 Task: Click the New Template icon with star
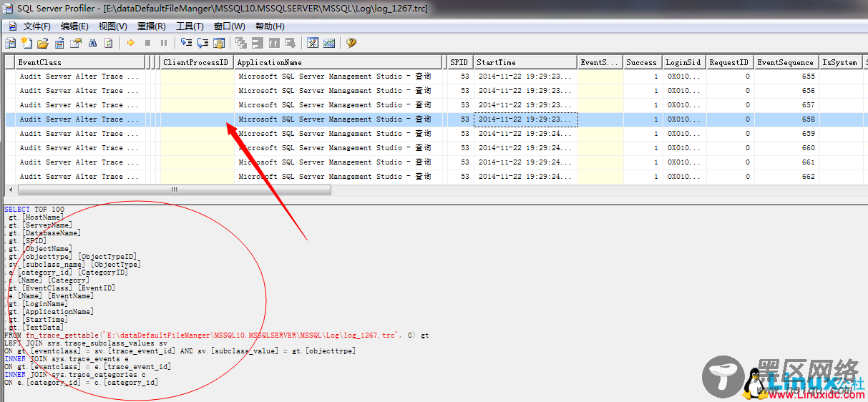27,43
